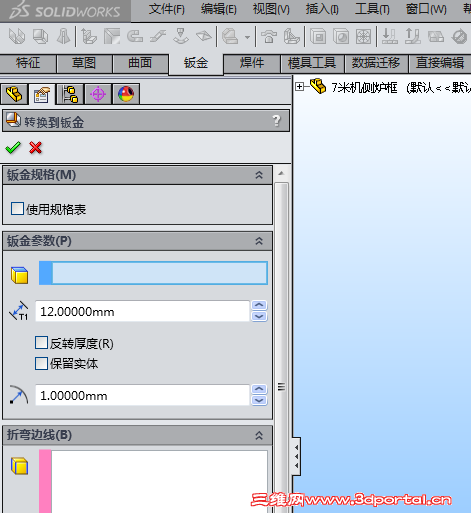The image size is (471, 513).
Task: Click the Forming Tool icon
Action: pos(269,36)
